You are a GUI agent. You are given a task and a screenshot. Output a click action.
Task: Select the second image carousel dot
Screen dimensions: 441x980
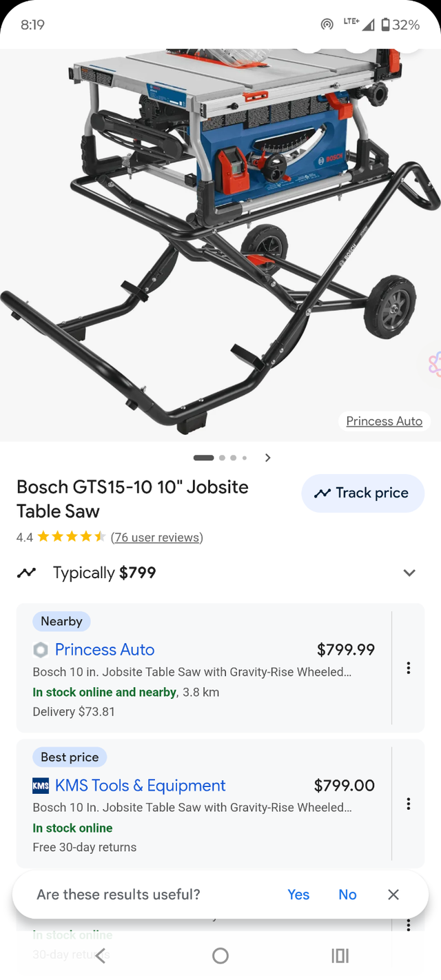pyautogui.click(x=223, y=458)
